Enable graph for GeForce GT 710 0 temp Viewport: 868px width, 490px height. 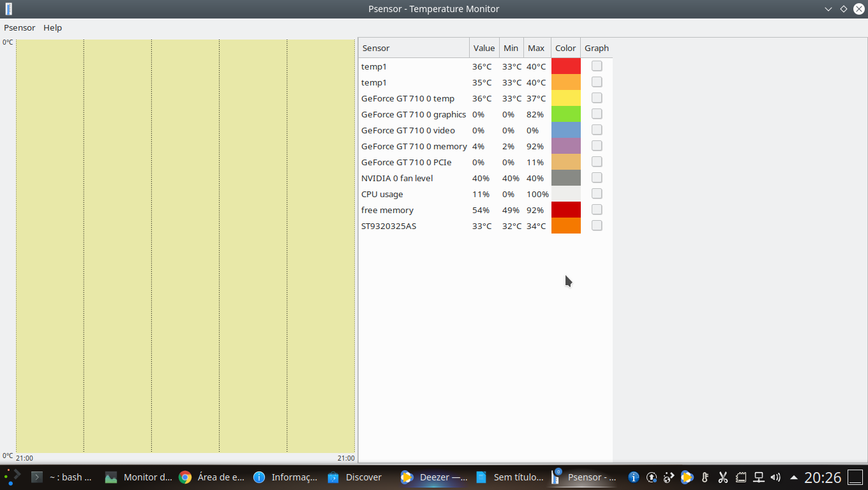[x=597, y=98]
